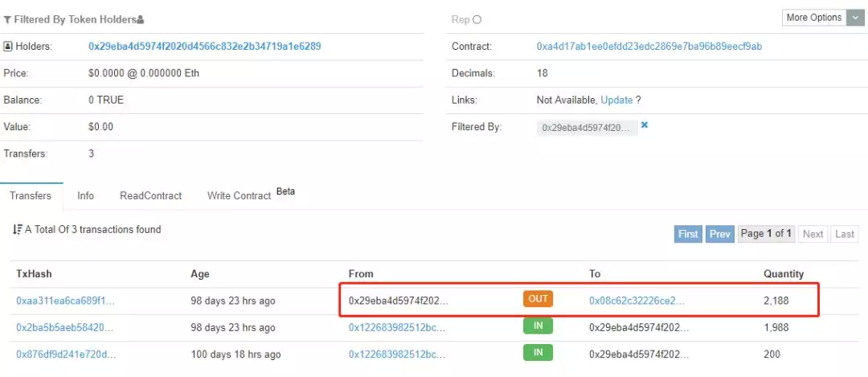Open holder address 0x29eba4d5974f2020 link

tap(205, 47)
